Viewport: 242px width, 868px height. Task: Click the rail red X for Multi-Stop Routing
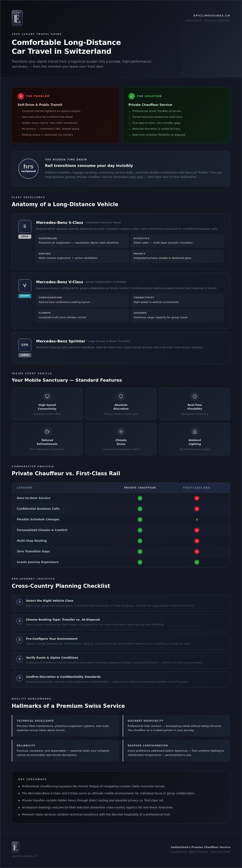pos(197,541)
